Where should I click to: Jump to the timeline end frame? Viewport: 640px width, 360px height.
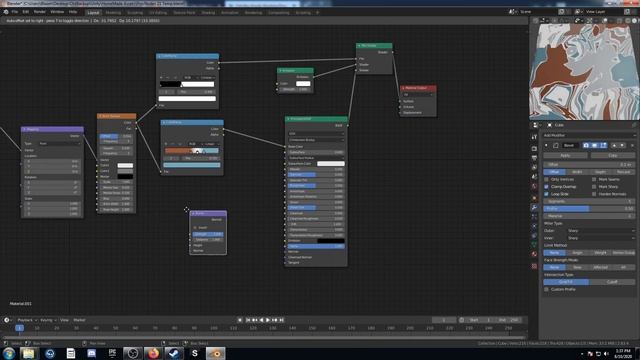282,320
